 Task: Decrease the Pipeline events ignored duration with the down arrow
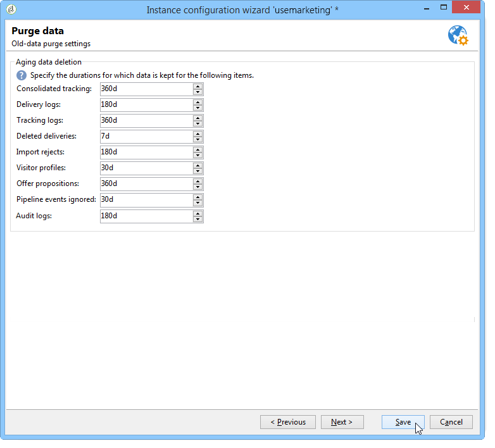tap(198, 203)
